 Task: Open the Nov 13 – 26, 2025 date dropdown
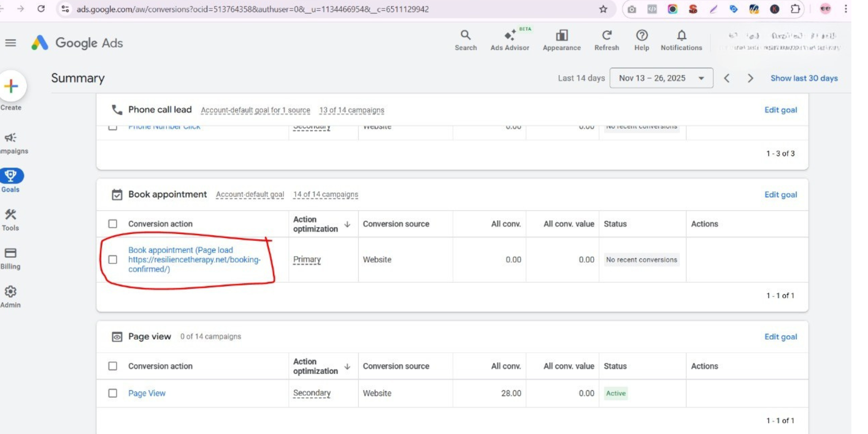[661, 78]
